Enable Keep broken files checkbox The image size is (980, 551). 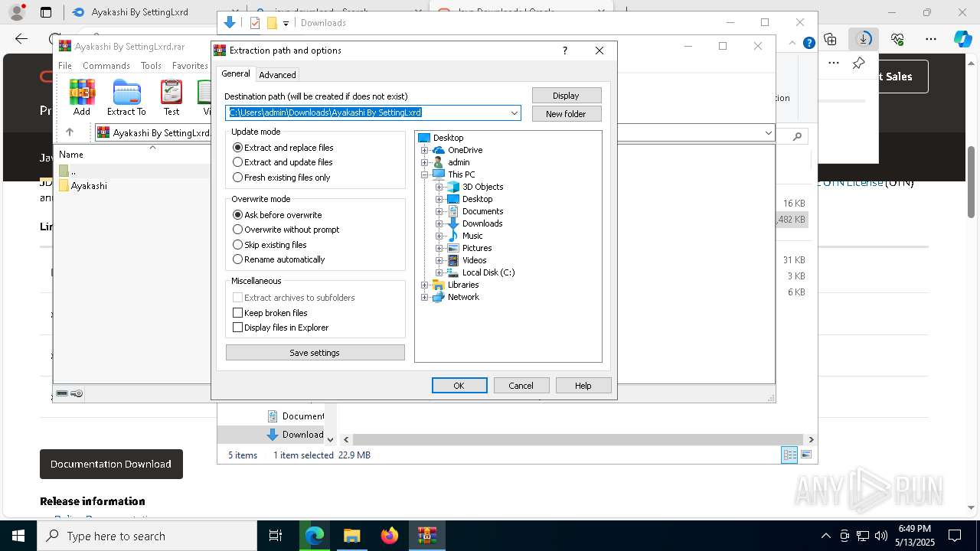270,313
